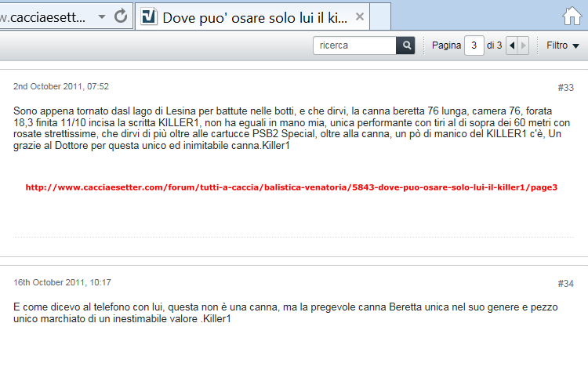588x392 pixels.
Task: Go to browser home page icon
Action: tap(572, 16)
